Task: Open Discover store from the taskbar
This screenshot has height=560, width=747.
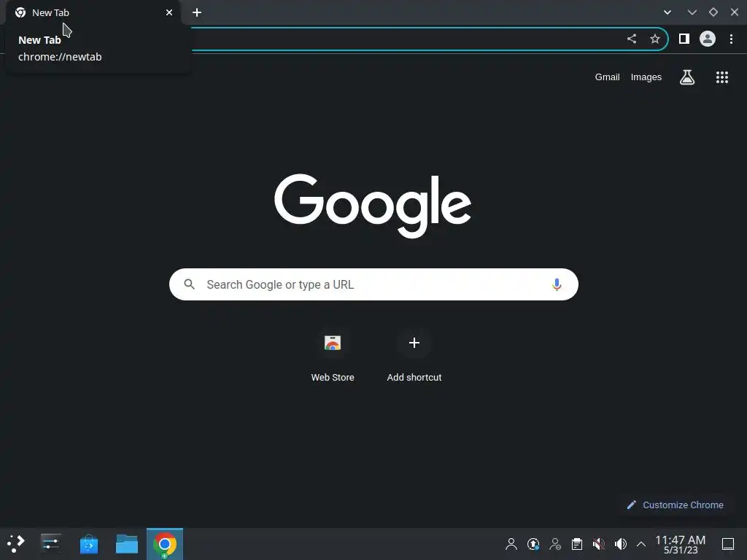Action: pyautogui.click(x=88, y=544)
